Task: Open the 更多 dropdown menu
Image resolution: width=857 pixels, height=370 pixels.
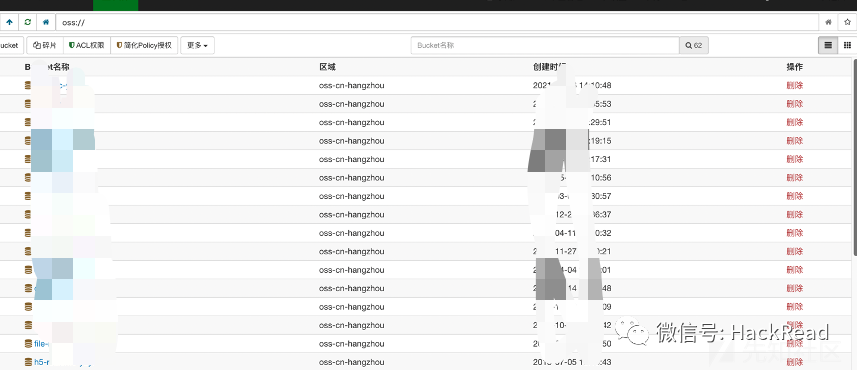Action: [x=197, y=45]
